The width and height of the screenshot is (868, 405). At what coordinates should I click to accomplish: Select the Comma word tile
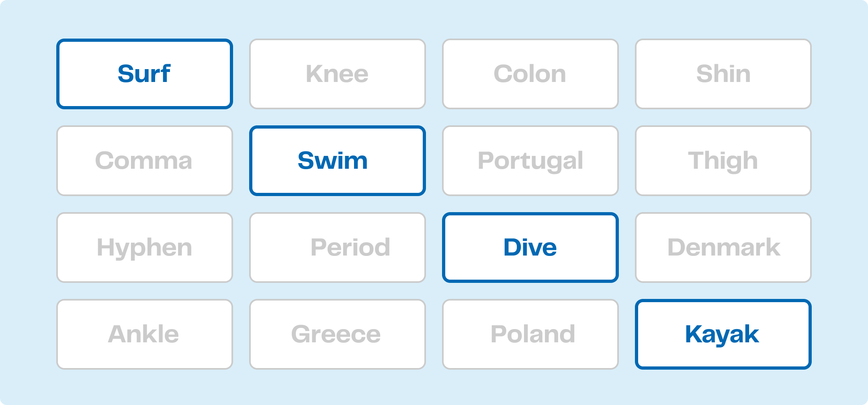(145, 161)
